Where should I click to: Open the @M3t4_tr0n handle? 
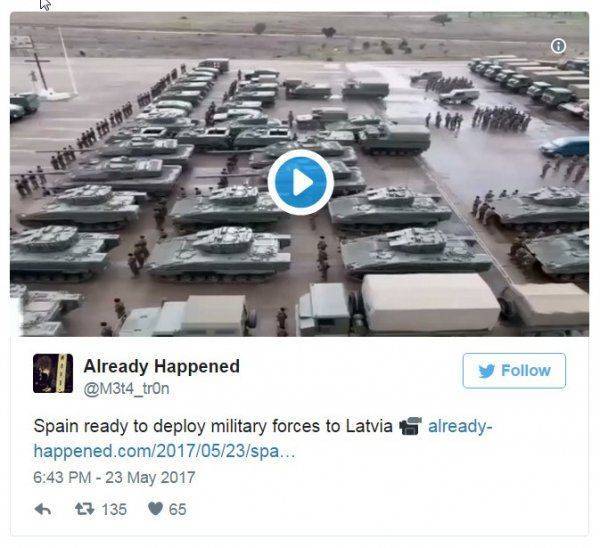(126, 389)
